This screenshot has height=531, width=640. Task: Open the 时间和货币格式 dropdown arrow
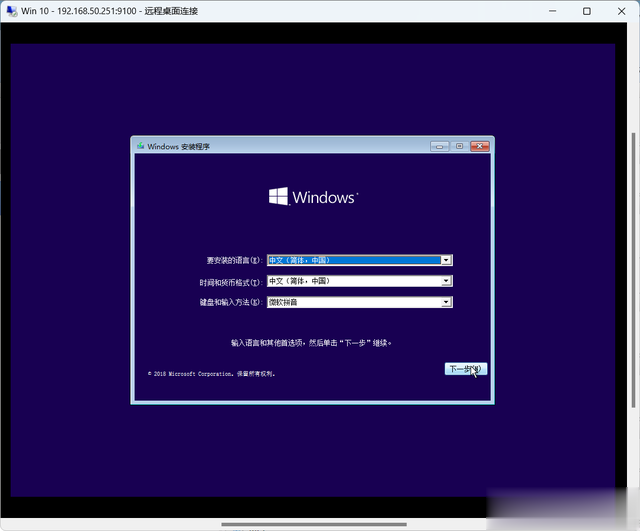click(446, 281)
